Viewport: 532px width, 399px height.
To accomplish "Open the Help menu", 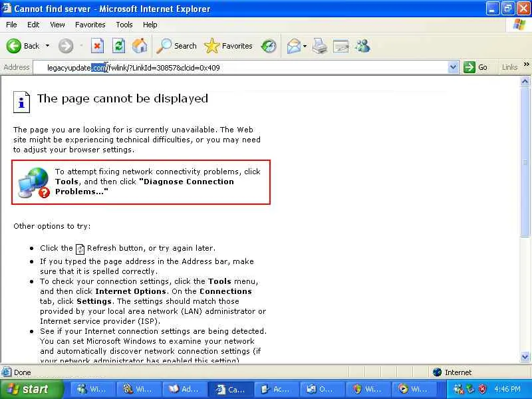I will point(150,25).
